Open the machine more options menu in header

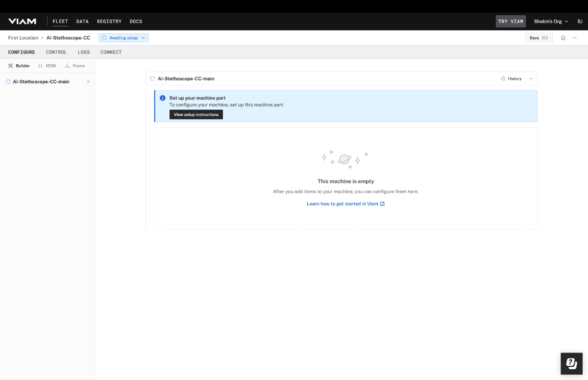(x=575, y=38)
